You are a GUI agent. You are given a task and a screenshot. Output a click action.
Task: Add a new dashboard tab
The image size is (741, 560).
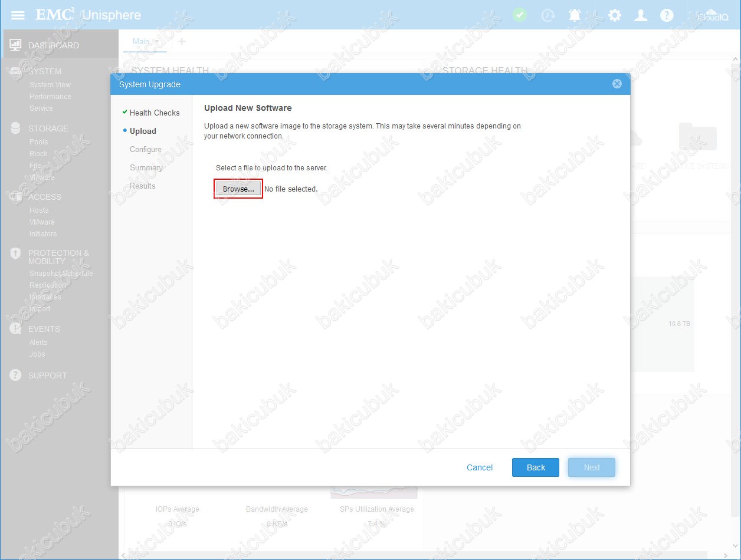point(182,41)
